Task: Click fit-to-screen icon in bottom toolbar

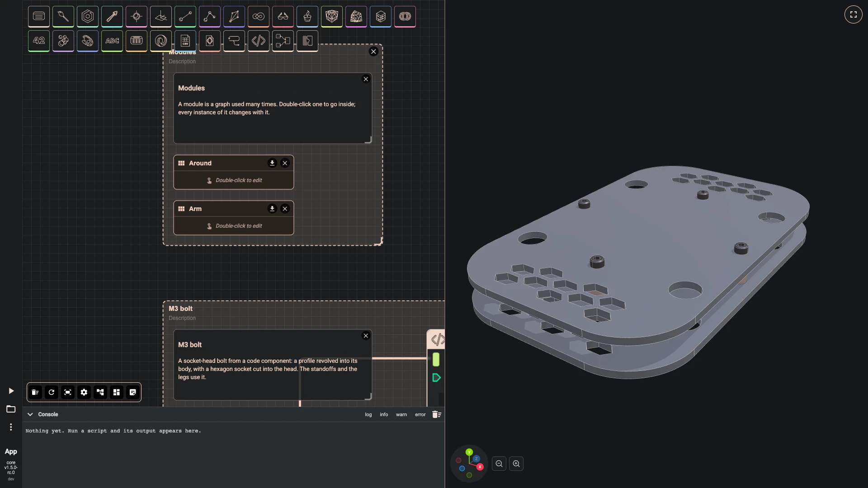Action: [x=68, y=392]
